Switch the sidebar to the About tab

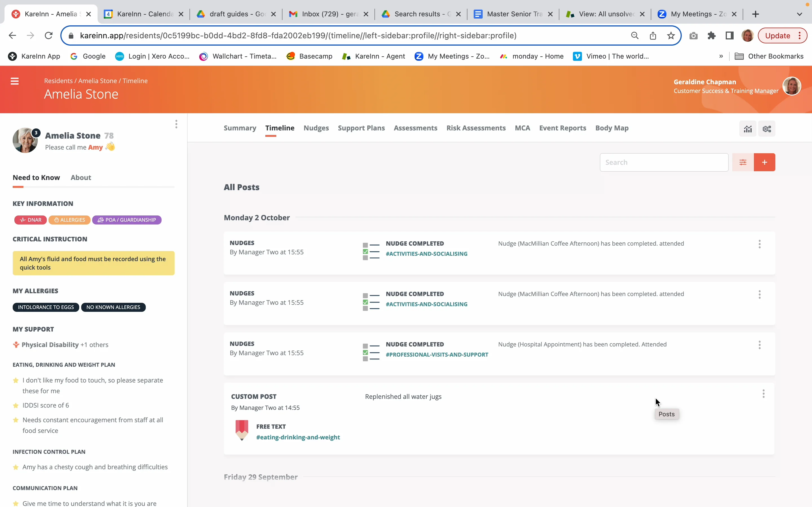(81, 178)
